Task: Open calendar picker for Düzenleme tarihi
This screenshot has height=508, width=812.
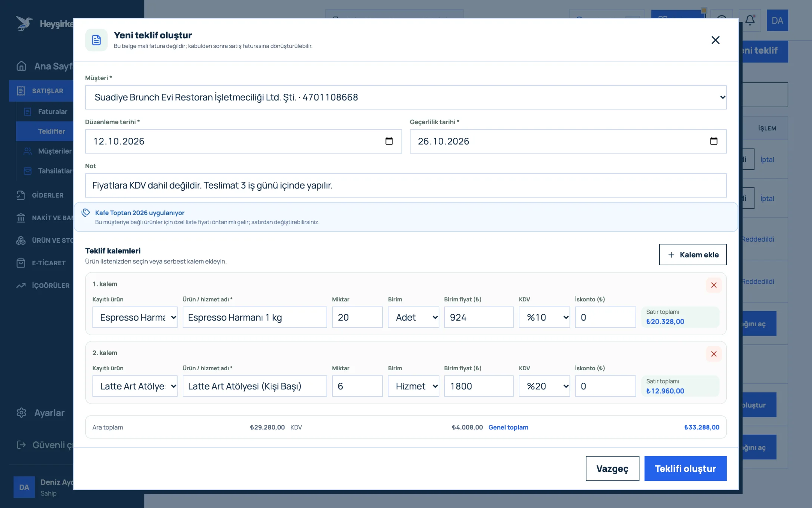Action: point(389,141)
